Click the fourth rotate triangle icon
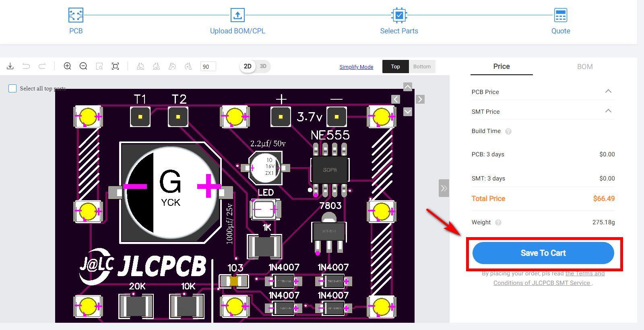This screenshot has width=644, height=330. pos(188,66)
